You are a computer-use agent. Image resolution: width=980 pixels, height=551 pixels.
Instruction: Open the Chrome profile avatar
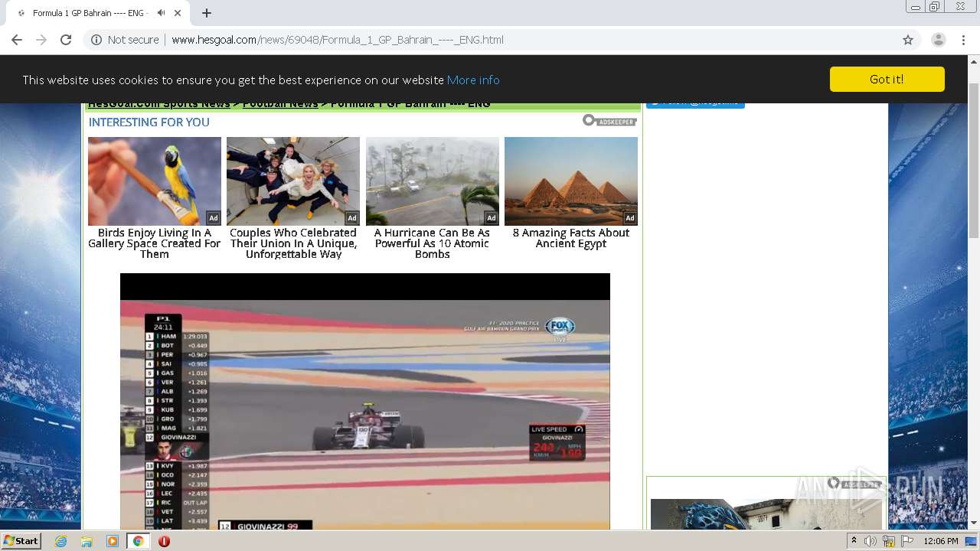[x=938, y=40]
